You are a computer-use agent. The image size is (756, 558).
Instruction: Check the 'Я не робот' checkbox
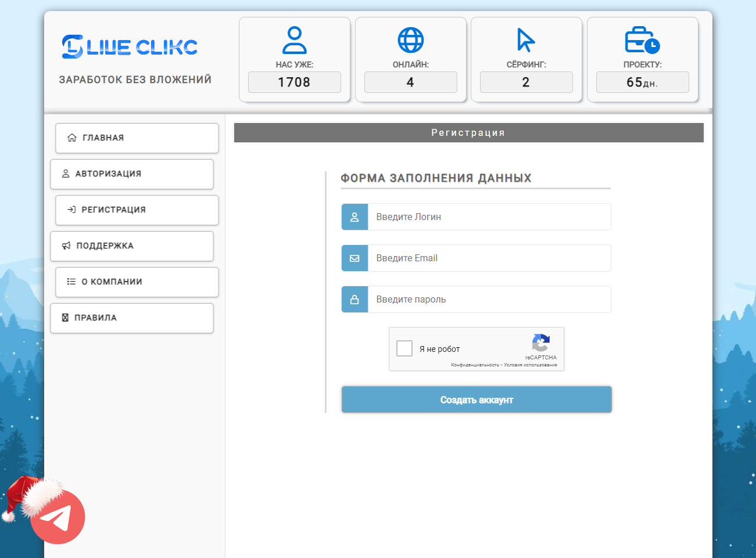tap(404, 348)
